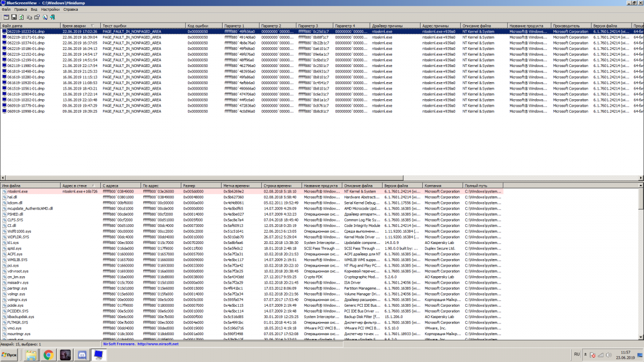Click the Action Center flag tray icon
644x362 pixels.
click(x=593, y=354)
